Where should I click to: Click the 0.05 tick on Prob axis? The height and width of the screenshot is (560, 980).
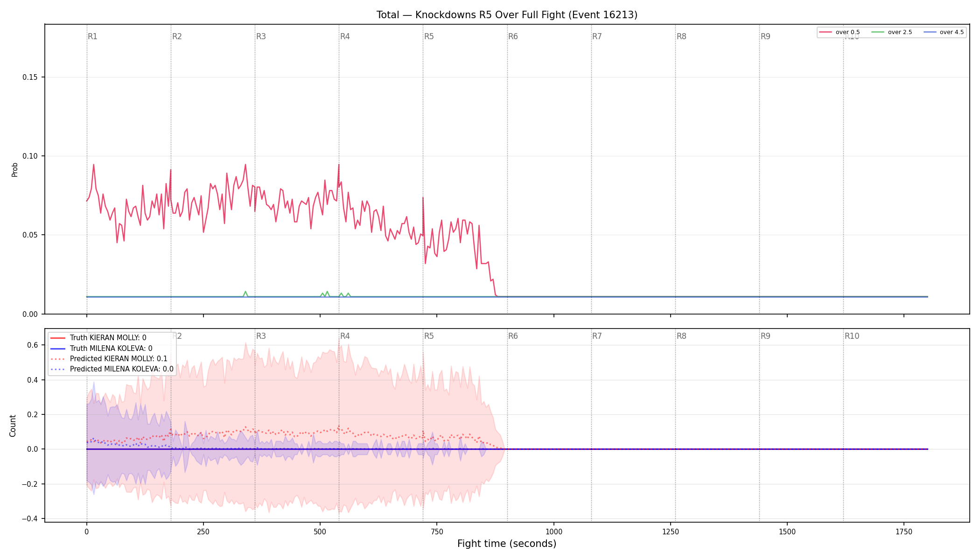click(30, 235)
